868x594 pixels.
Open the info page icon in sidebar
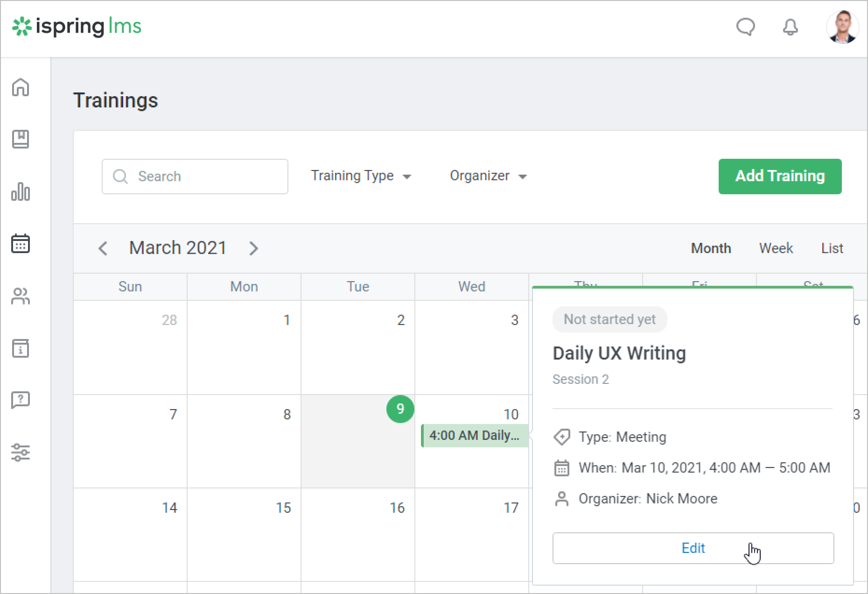tap(21, 348)
